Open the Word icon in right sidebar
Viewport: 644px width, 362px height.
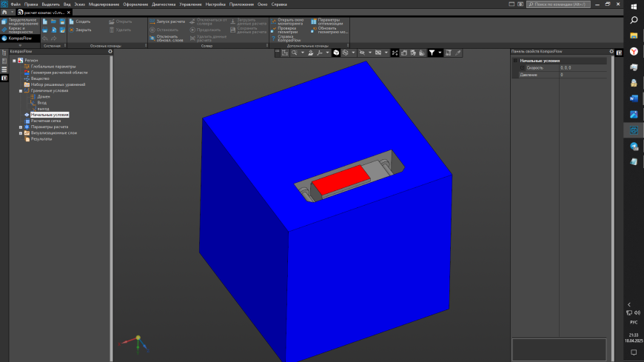pyautogui.click(x=634, y=98)
